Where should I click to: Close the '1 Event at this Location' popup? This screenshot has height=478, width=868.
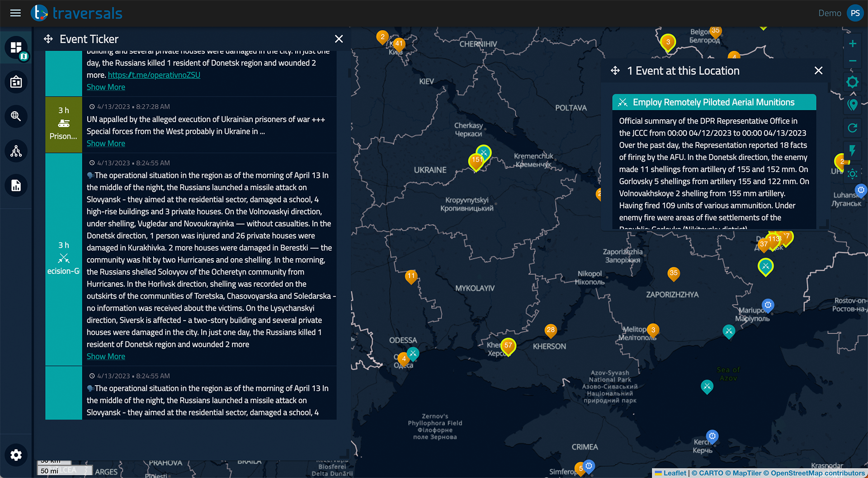[x=818, y=71]
